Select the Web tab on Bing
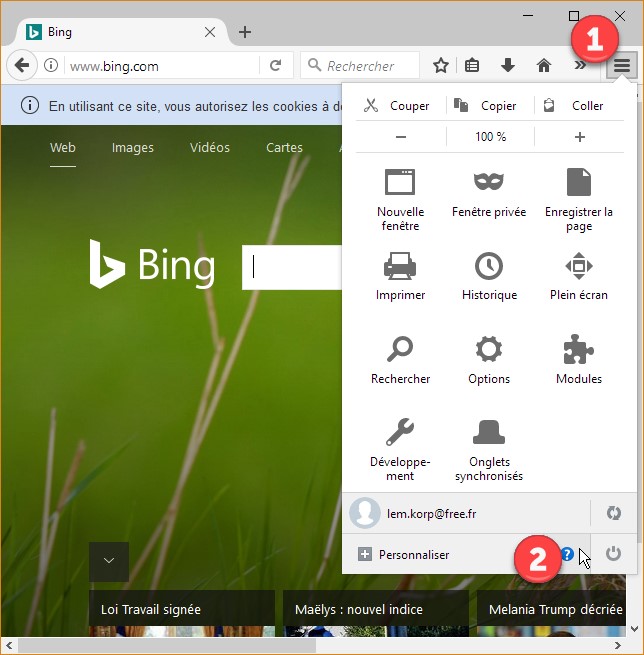The height and width of the screenshot is (655, 644). click(63, 147)
